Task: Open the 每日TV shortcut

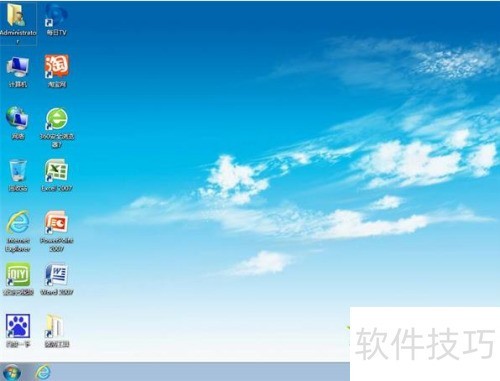Action: pyautogui.click(x=56, y=15)
